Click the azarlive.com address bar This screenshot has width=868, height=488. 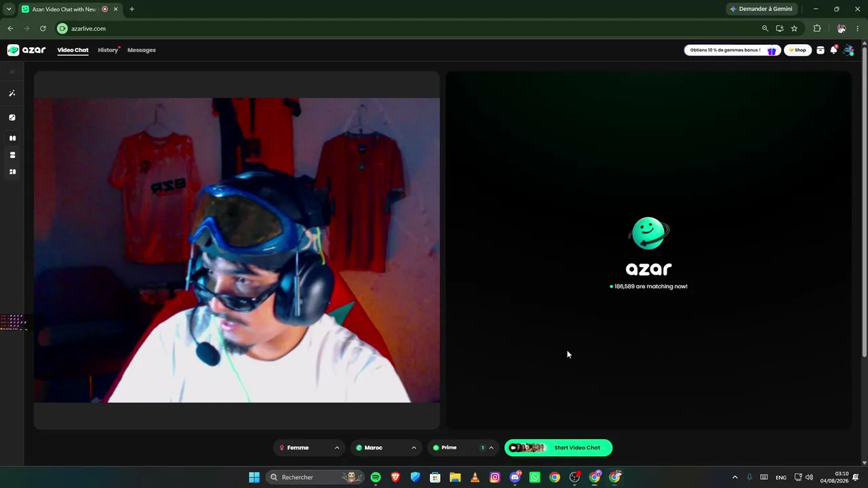tap(407, 28)
